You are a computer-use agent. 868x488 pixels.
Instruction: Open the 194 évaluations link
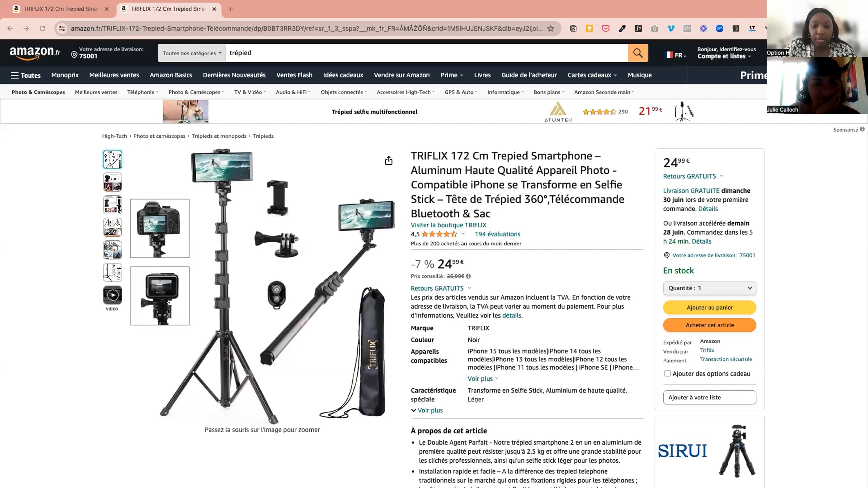click(x=497, y=234)
